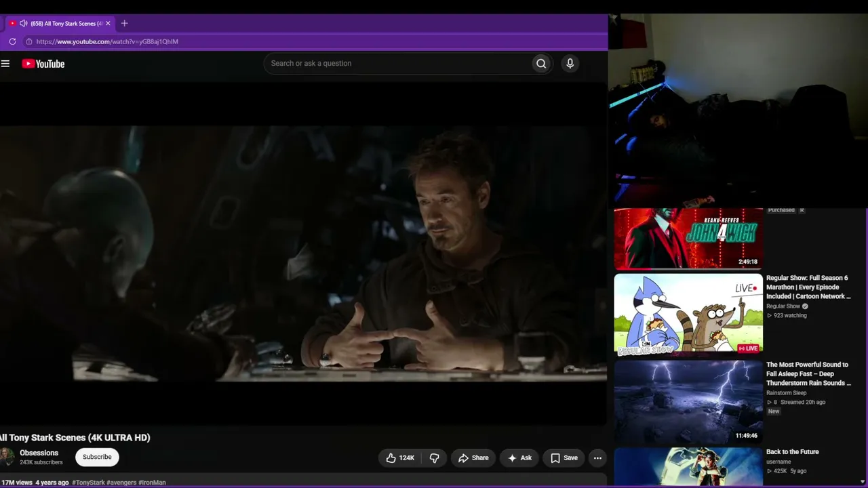Click the 4 years ago upload date
Screen dimensions: 868x488
click(x=52, y=483)
